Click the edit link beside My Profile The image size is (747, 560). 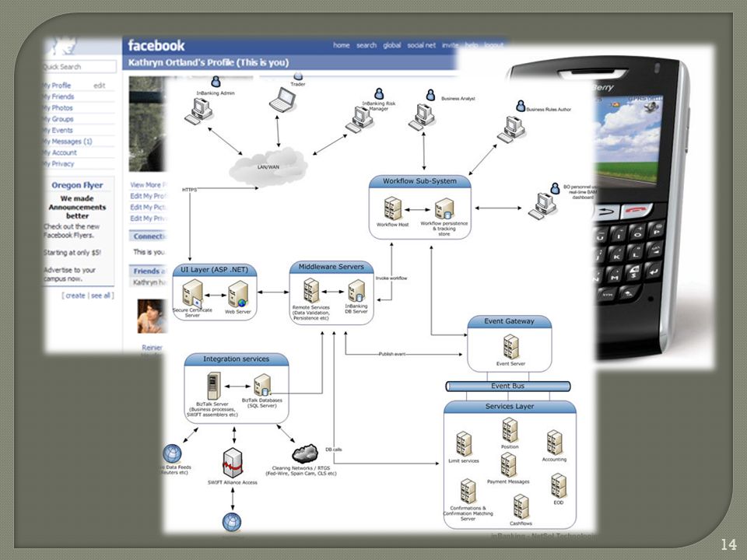[99, 86]
